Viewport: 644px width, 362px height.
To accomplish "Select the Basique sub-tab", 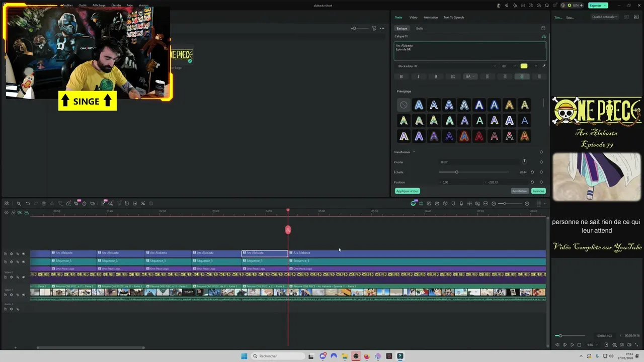I will (401, 28).
